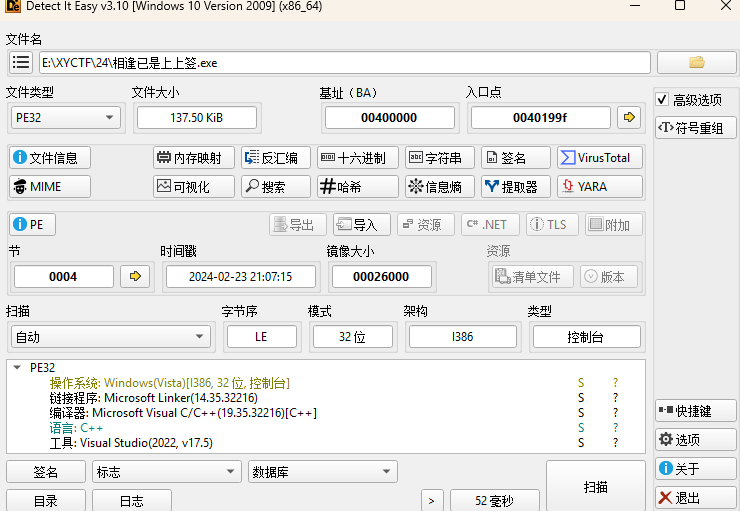740x511 pixels.
Task: Open the 数据库 database dropdown
Action: [323, 471]
